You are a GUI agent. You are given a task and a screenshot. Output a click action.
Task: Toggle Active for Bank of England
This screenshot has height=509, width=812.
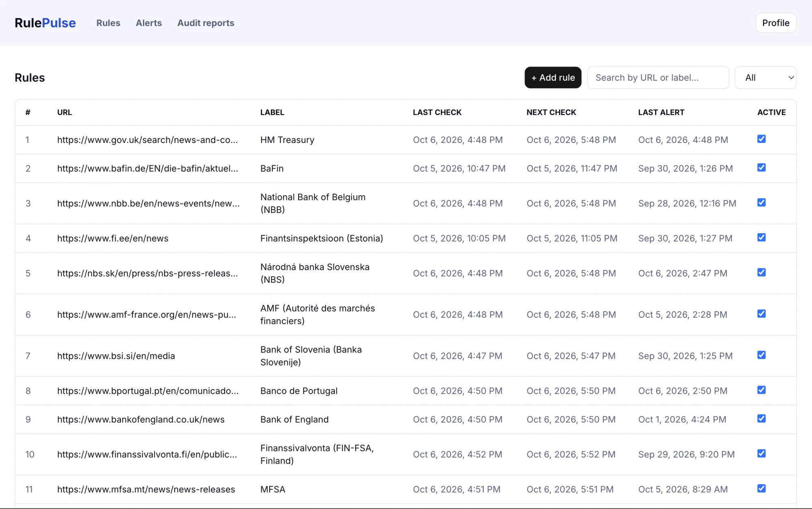click(762, 418)
